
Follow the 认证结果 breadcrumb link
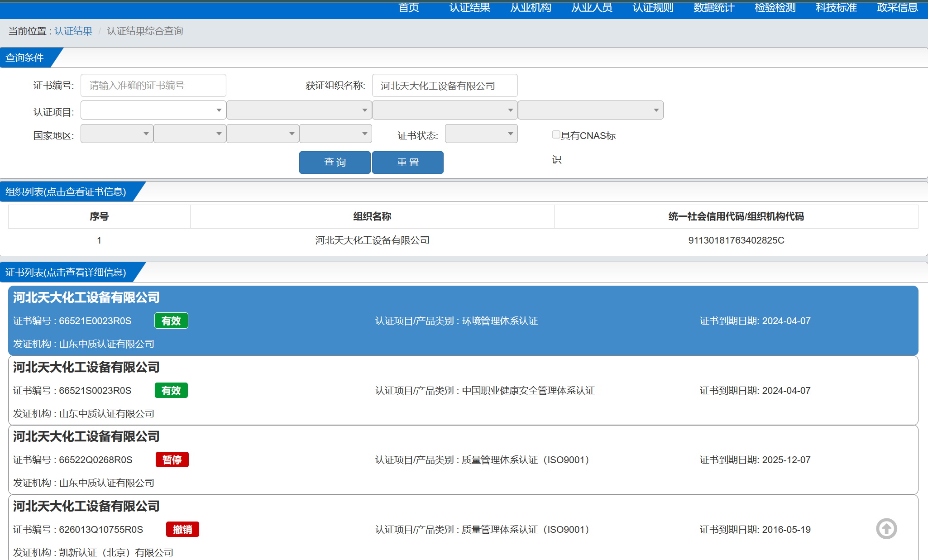[x=73, y=31]
